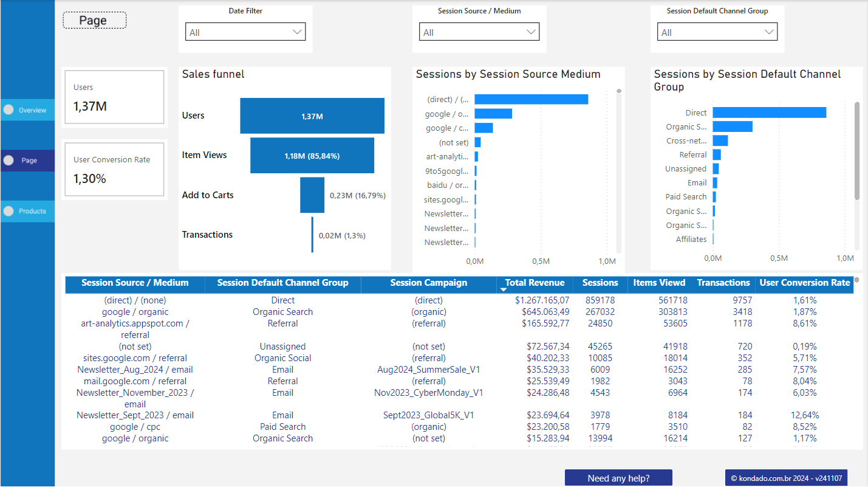
Task: Select the Page item in sidebar navigation
Action: [x=29, y=160]
